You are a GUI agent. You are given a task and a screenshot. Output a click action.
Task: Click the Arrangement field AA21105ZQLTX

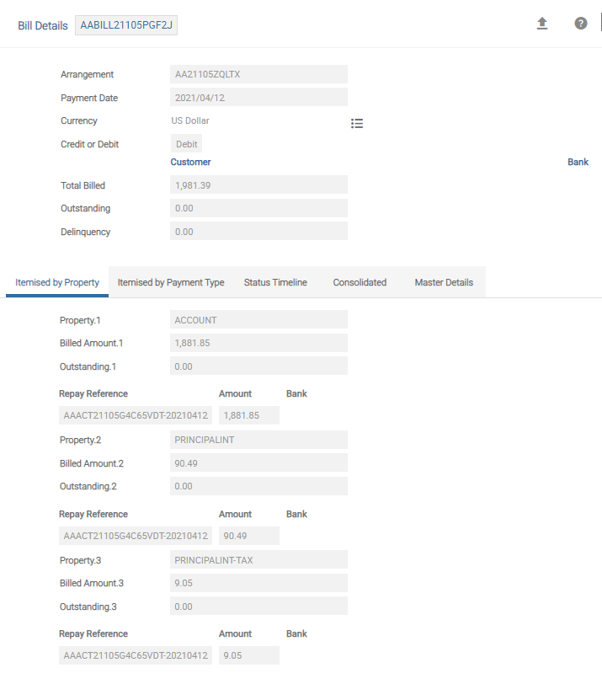click(258, 74)
